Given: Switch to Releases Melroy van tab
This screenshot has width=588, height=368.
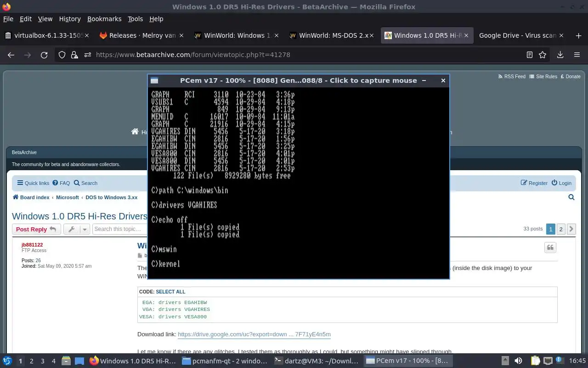Looking at the screenshot, I should click(x=141, y=35).
